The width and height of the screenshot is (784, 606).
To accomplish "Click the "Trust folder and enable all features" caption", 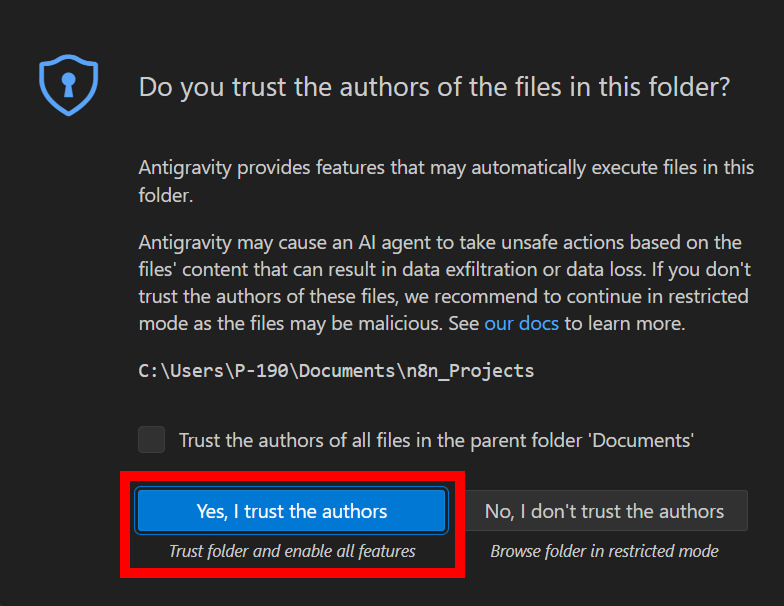I will click(x=292, y=551).
